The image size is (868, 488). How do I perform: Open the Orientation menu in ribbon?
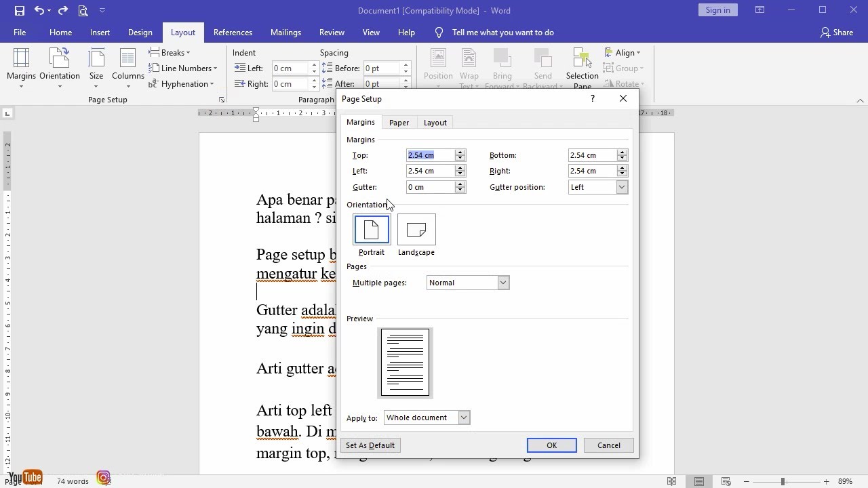tap(60, 68)
